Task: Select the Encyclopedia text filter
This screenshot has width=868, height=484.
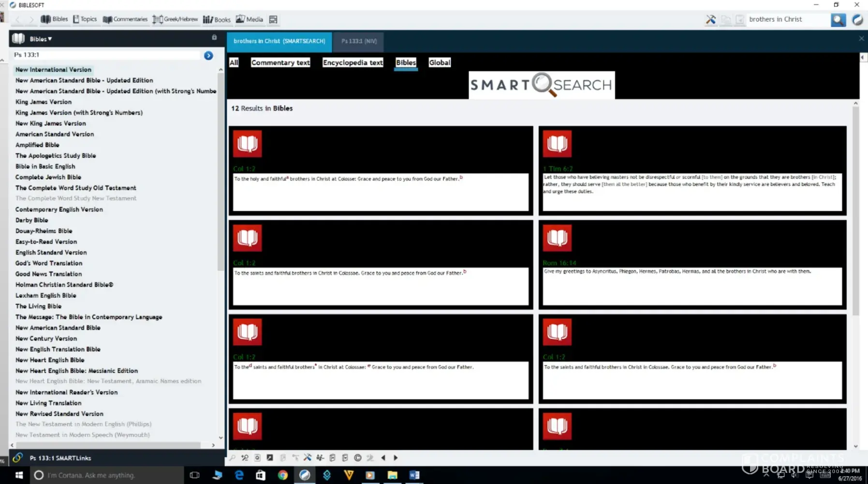Action: point(353,62)
